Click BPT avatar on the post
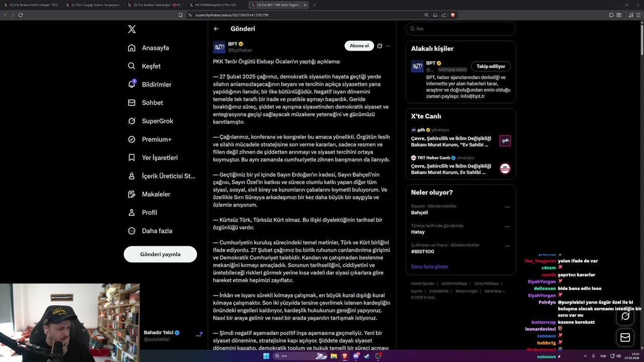Viewport: 644px width, 362px height. click(219, 47)
